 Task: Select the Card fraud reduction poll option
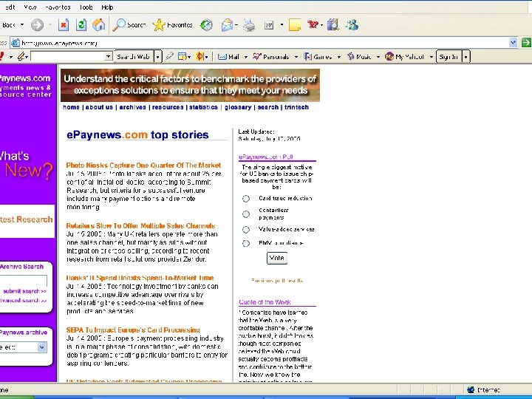[x=245, y=198]
